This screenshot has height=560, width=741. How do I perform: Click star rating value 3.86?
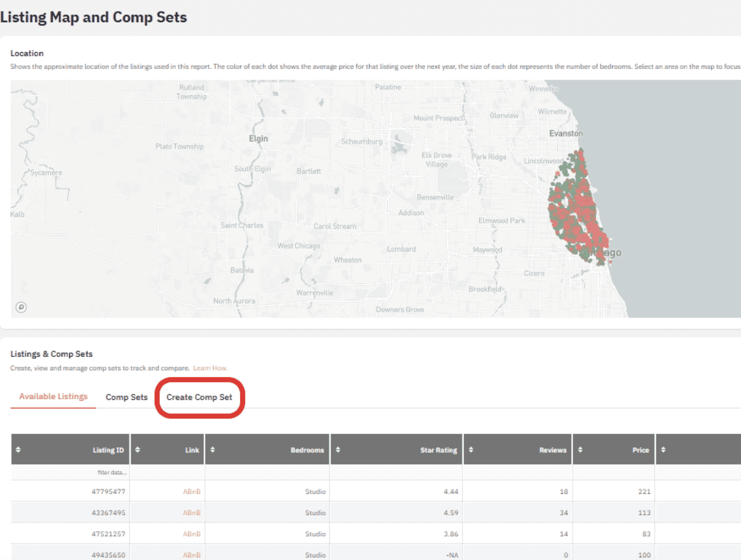coord(450,534)
